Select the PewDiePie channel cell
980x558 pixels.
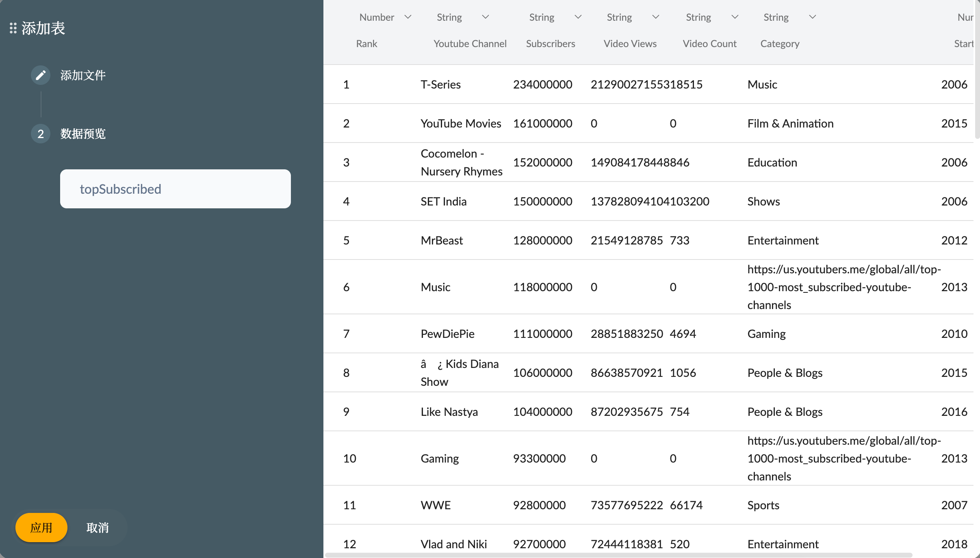click(447, 333)
